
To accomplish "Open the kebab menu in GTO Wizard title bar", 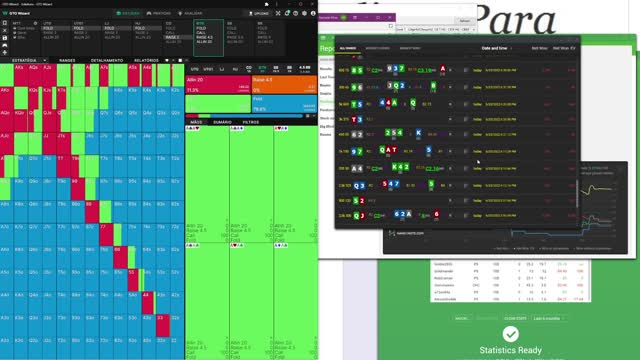I will point(276,4).
